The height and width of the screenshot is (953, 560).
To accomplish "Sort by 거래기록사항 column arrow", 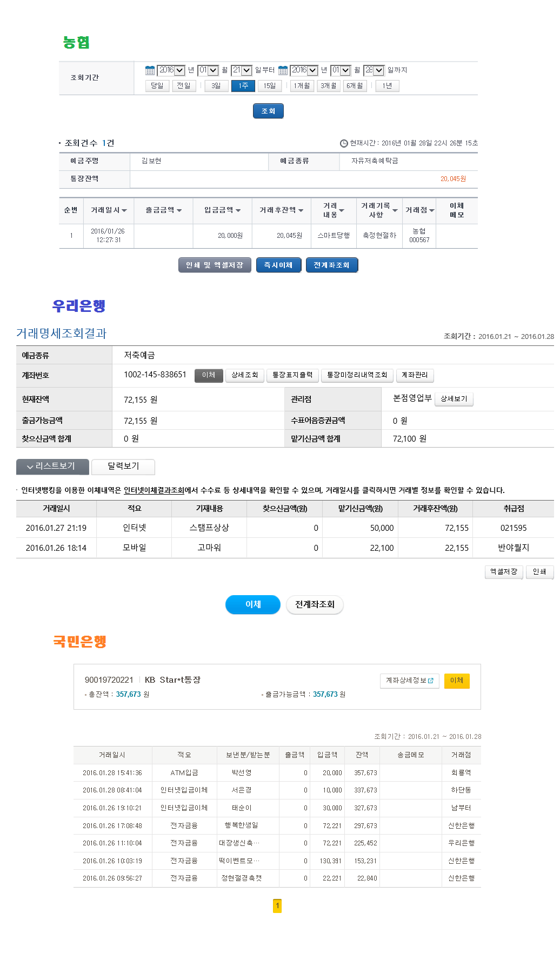I will tap(395, 211).
